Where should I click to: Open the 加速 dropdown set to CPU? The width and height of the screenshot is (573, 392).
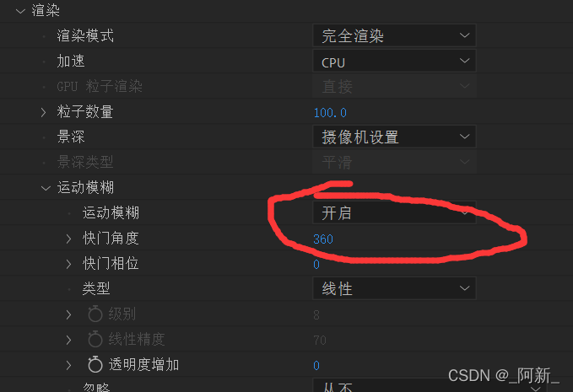(x=394, y=61)
